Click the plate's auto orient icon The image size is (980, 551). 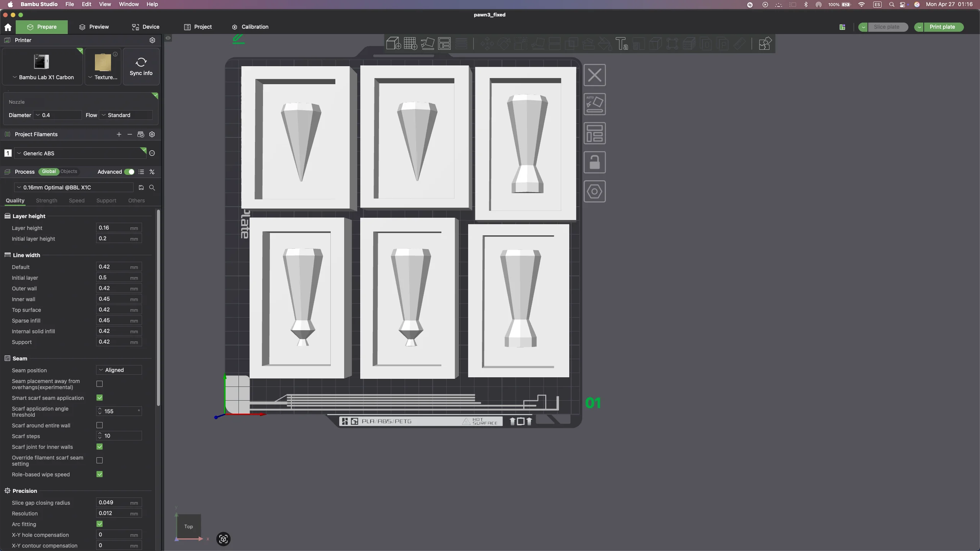(x=595, y=104)
